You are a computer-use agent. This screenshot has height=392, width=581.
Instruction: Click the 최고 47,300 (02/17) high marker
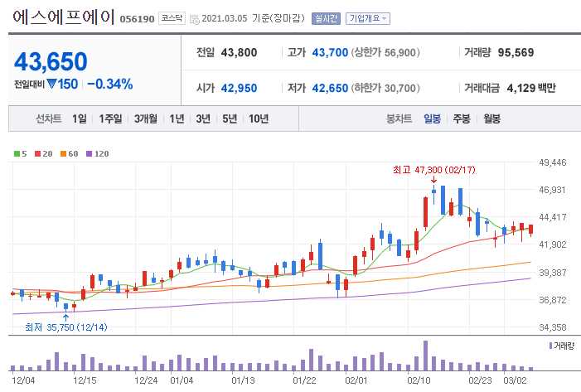(434, 170)
